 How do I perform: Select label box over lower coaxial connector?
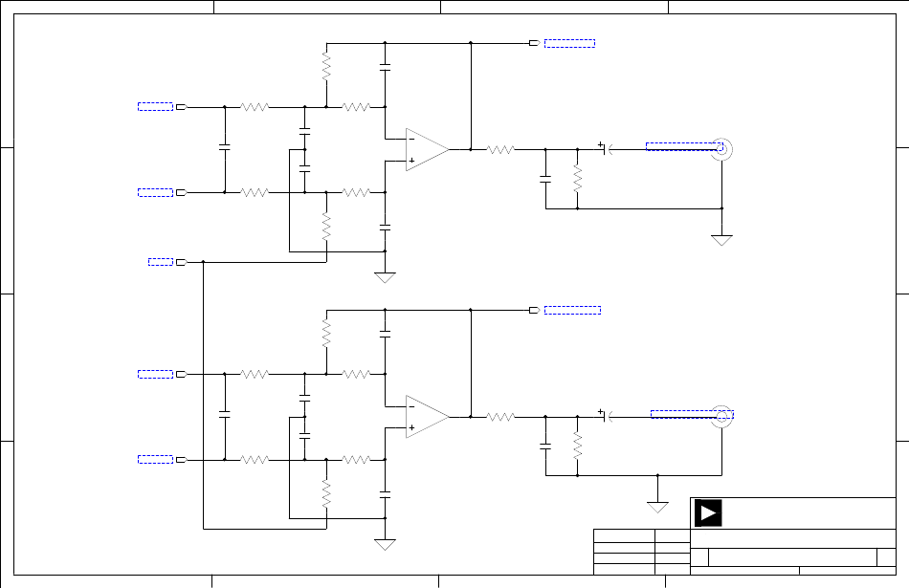(692, 414)
